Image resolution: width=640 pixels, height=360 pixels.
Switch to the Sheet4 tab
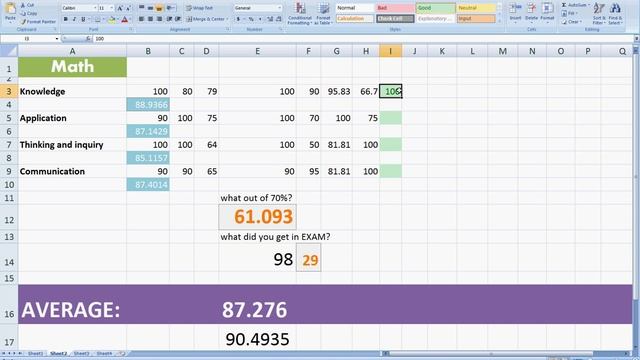click(104, 353)
